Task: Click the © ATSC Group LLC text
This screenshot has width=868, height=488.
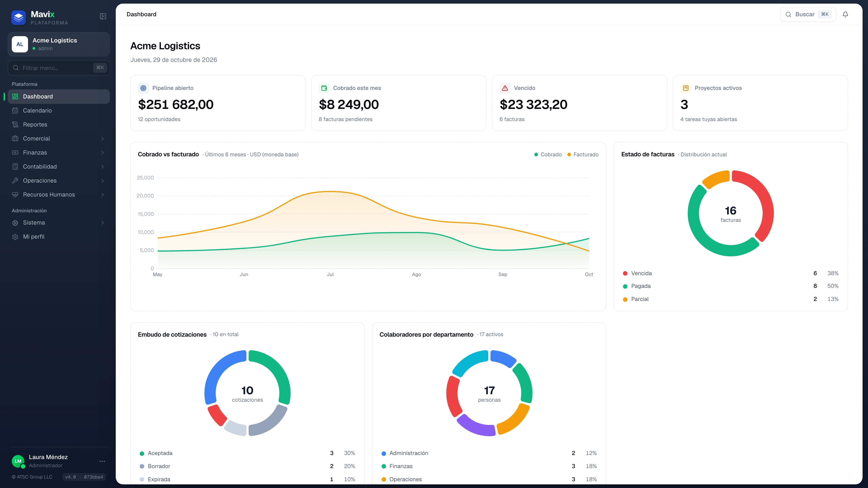Action: tap(32, 477)
